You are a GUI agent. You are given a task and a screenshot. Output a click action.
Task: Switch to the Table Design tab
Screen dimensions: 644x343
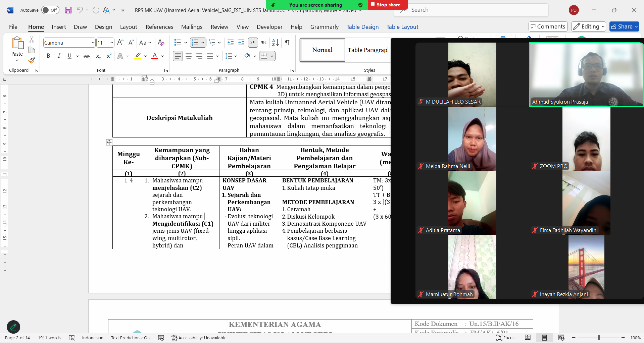click(362, 27)
